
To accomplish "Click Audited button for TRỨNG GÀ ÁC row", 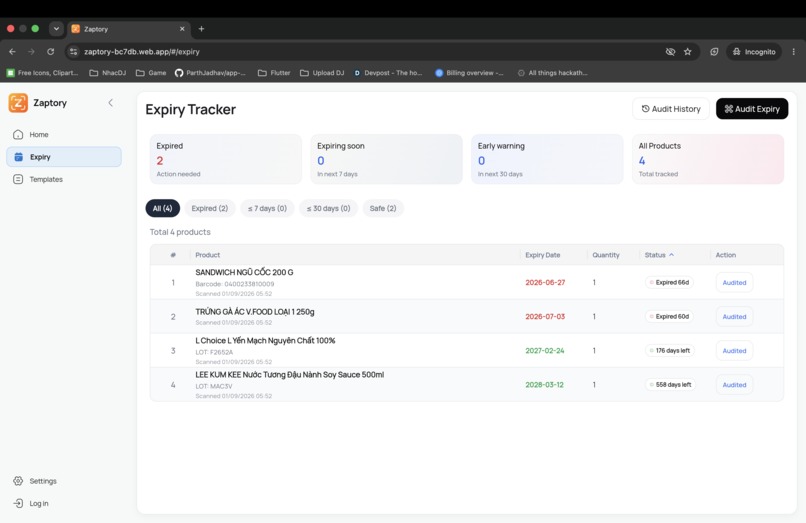I will (x=734, y=317).
